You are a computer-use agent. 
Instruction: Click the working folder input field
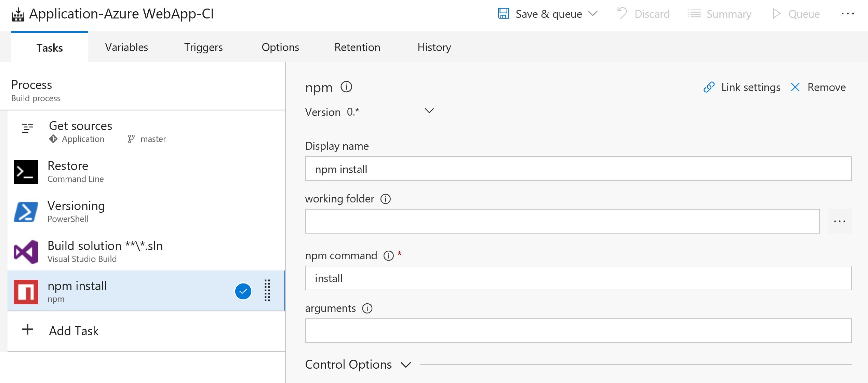coord(562,221)
